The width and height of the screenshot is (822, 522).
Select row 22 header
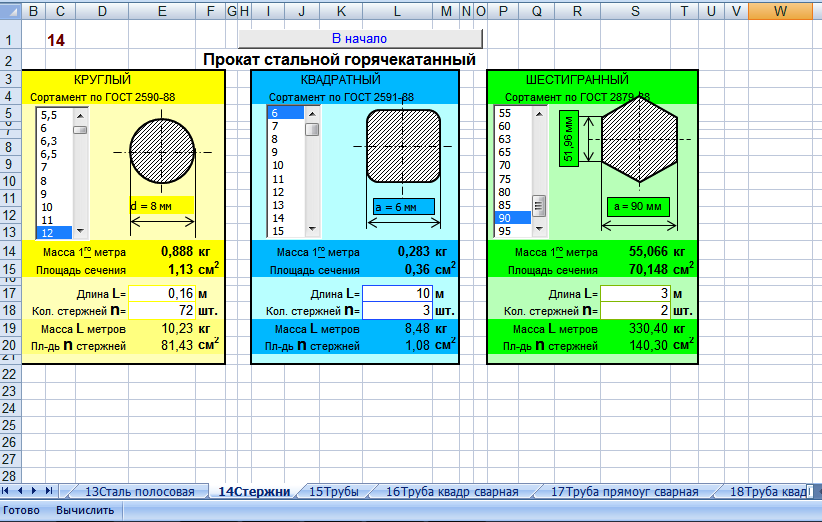click(x=9, y=374)
